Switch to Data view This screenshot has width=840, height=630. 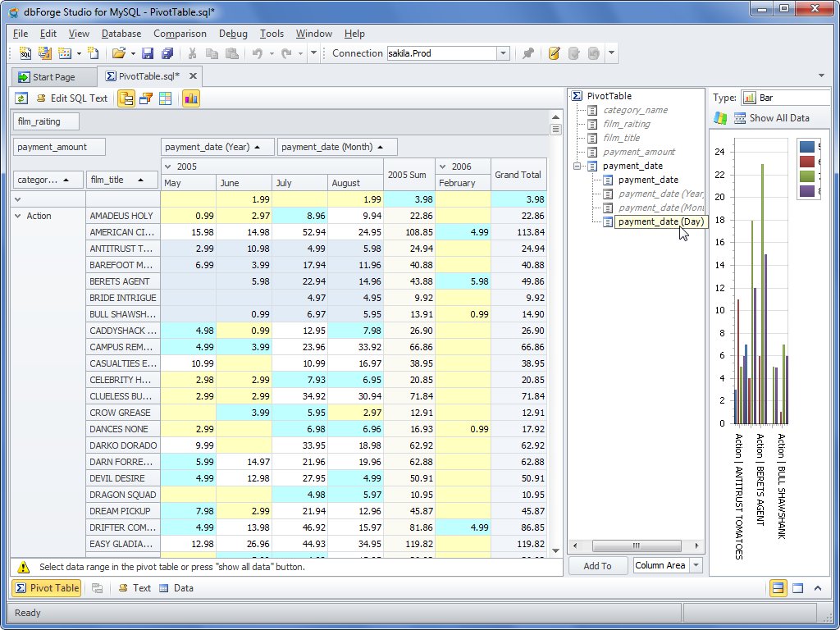pyautogui.click(x=176, y=588)
